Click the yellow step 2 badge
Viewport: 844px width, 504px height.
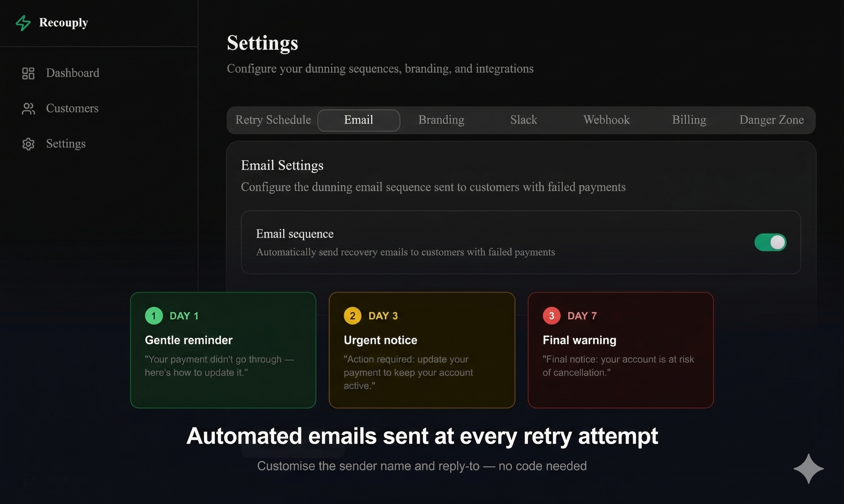(x=353, y=316)
